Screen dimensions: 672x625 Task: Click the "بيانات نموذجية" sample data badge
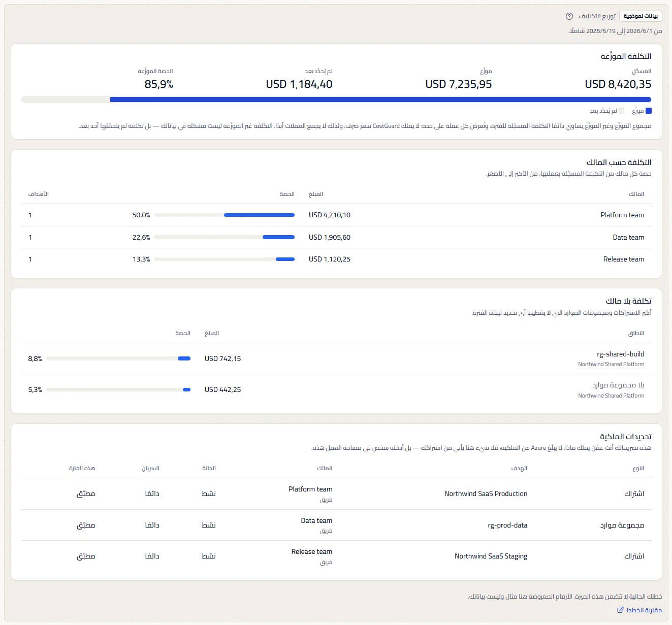click(x=641, y=16)
